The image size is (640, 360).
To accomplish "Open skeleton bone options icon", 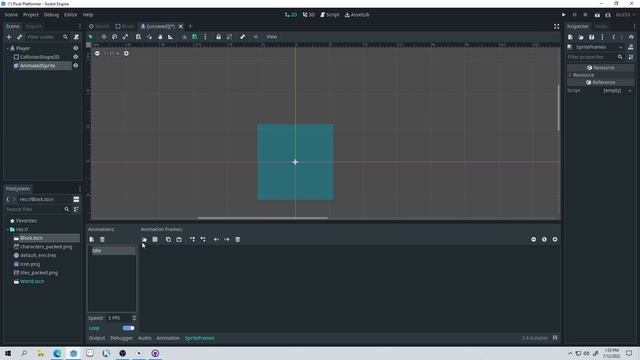I will click(x=242, y=37).
